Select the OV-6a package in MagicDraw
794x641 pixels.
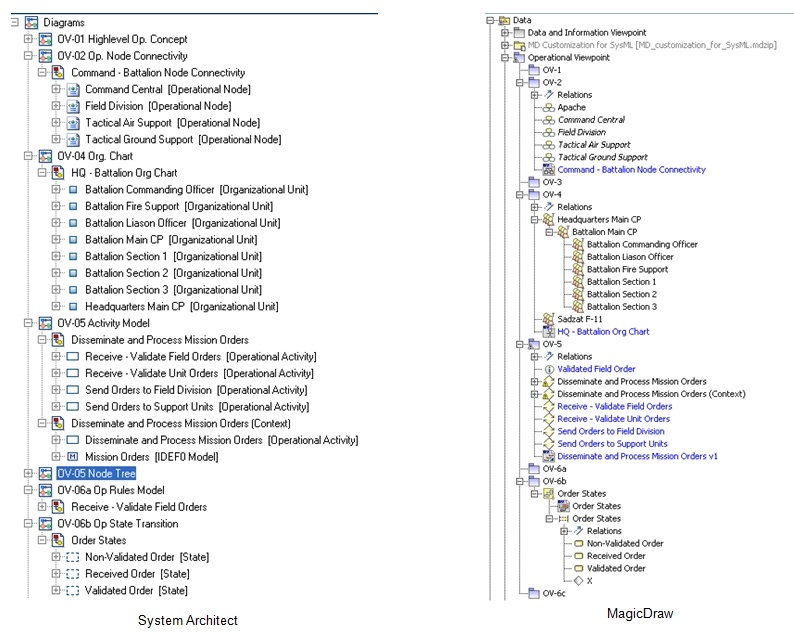pyautogui.click(x=554, y=468)
